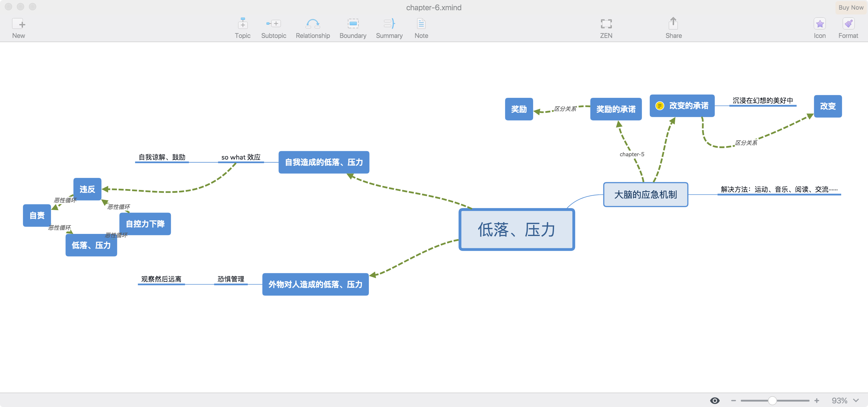Image resolution: width=868 pixels, height=407 pixels.
Task: Click the Buy Now button
Action: [x=851, y=8]
